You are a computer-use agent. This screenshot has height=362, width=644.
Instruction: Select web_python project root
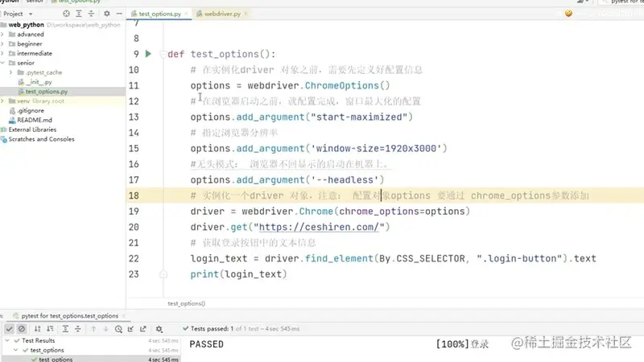pyautogui.click(x=26, y=25)
